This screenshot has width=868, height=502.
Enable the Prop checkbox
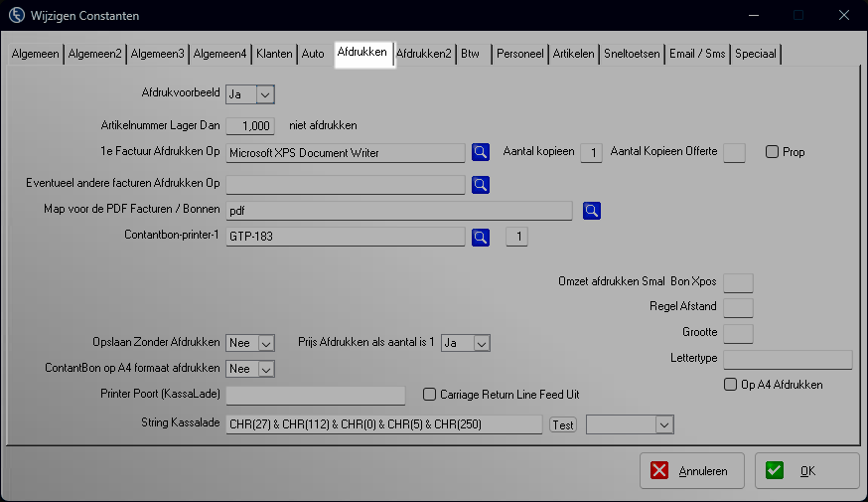click(772, 152)
